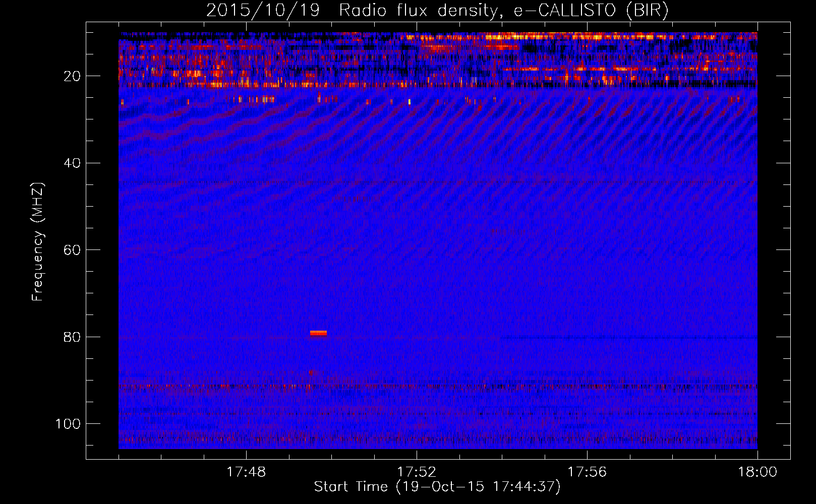Click the 17:52 time tick label
This screenshot has height=504, width=816.
pos(417,472)
